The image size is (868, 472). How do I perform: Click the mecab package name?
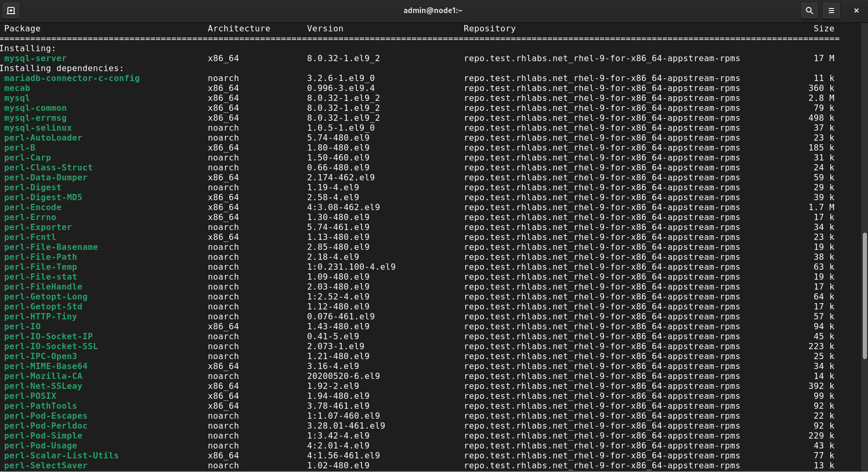[17, 88]
